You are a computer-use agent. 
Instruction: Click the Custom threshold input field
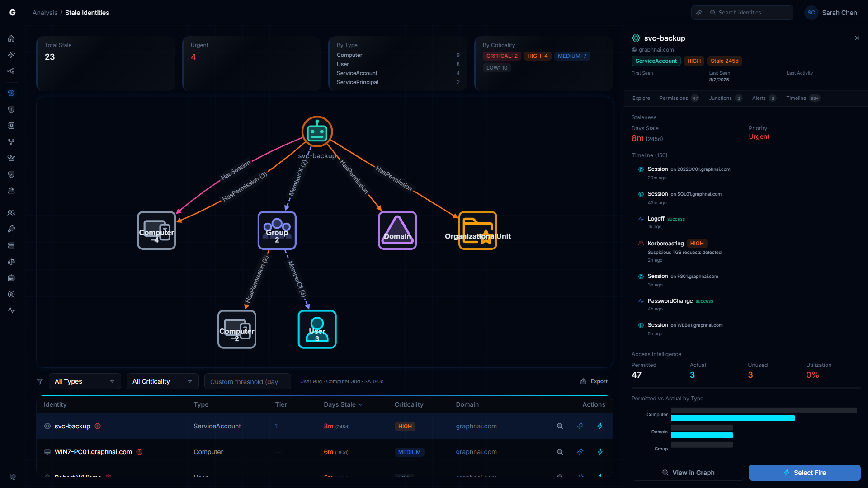[247, 381]
